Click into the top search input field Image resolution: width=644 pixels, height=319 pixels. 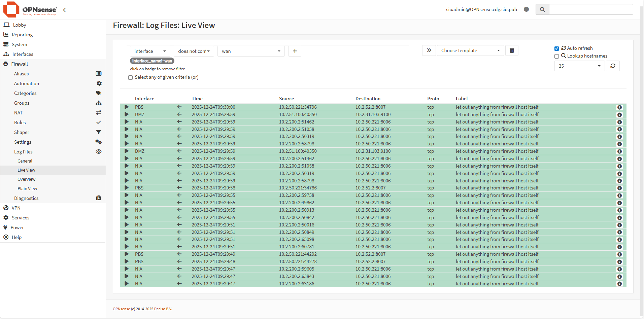pos(591,9)
